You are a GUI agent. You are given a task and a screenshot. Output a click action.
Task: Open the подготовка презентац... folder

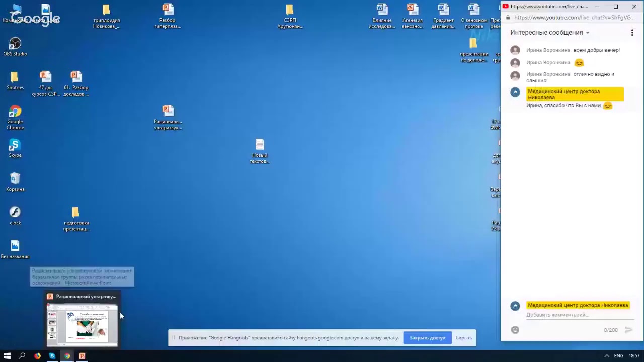click(x=76, y=219)
